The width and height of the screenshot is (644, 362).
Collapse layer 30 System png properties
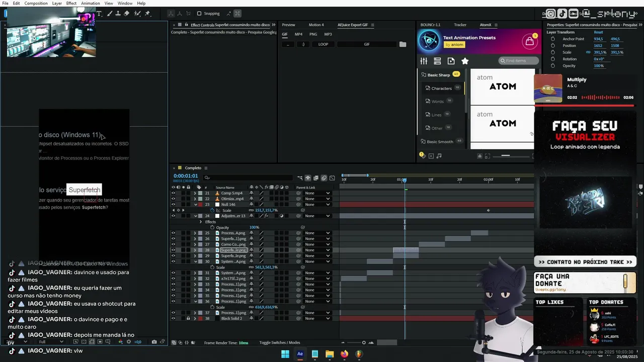click(x=195, y=261)
